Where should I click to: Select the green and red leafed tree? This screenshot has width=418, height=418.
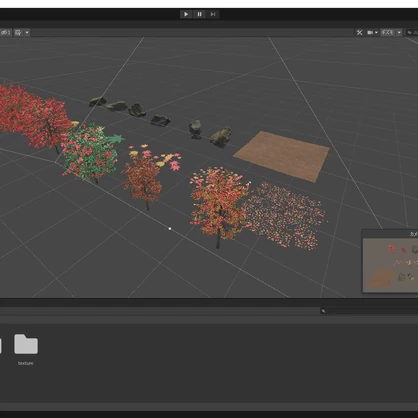(89, 153)
